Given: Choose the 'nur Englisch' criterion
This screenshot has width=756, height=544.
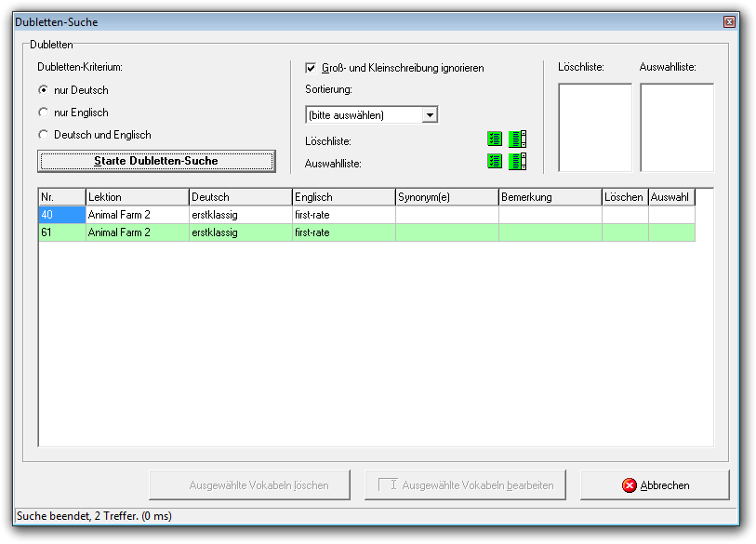Looking at the screenshot, I should point(43,113).
